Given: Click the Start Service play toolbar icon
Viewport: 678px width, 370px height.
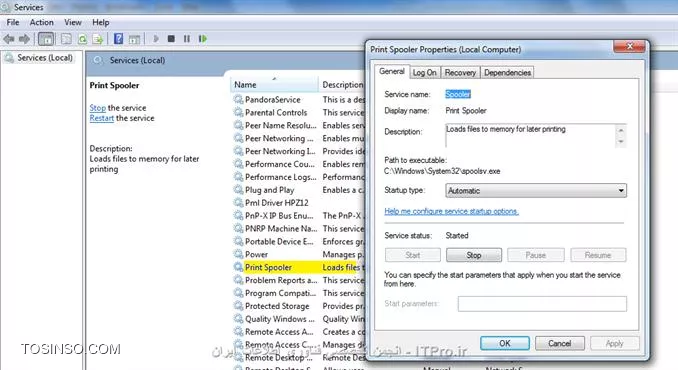Looking at the screenshot, I should point(156,39).
